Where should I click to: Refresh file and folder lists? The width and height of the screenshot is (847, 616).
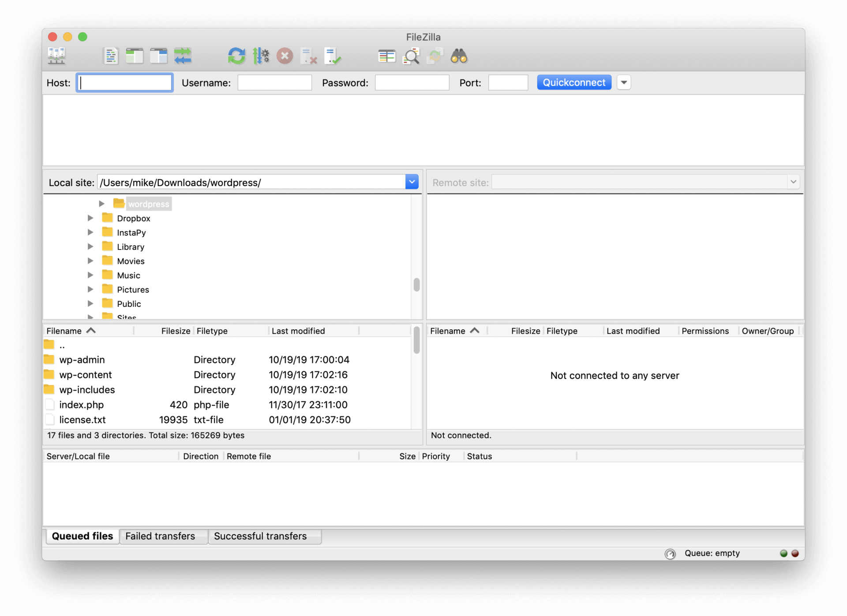coord(236,56)
